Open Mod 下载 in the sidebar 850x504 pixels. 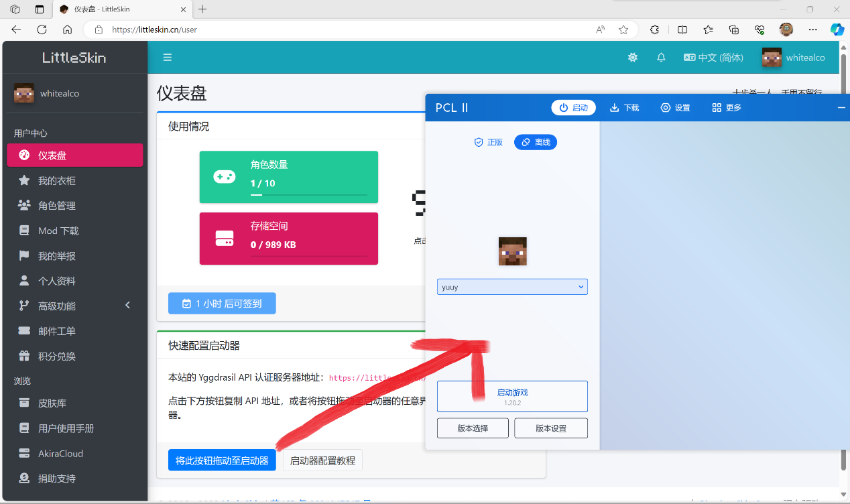[75, 231]
